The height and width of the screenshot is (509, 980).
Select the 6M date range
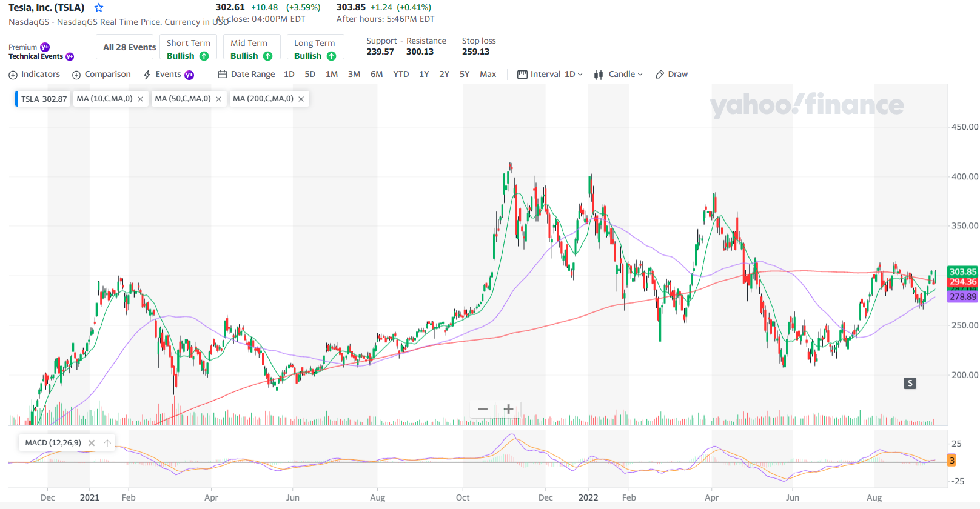click(377, 75)
